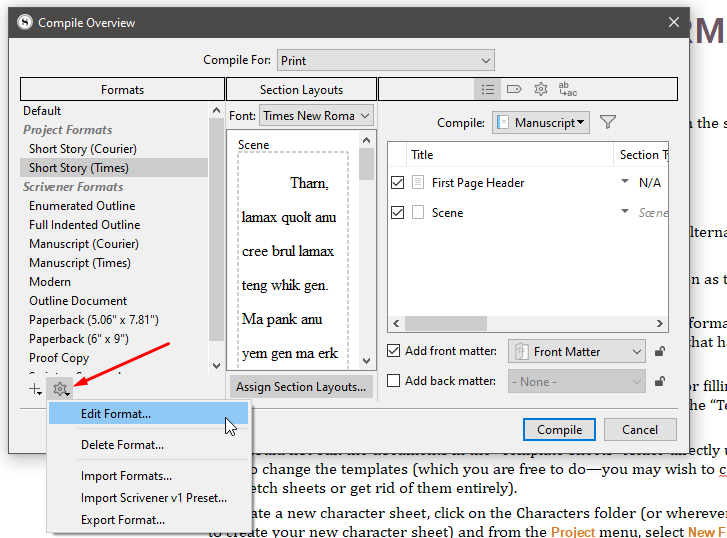Image resolution: width=727 pixels, height=538 pixels.
Task: Click the contents list icon tab
Action: [487, 89]
